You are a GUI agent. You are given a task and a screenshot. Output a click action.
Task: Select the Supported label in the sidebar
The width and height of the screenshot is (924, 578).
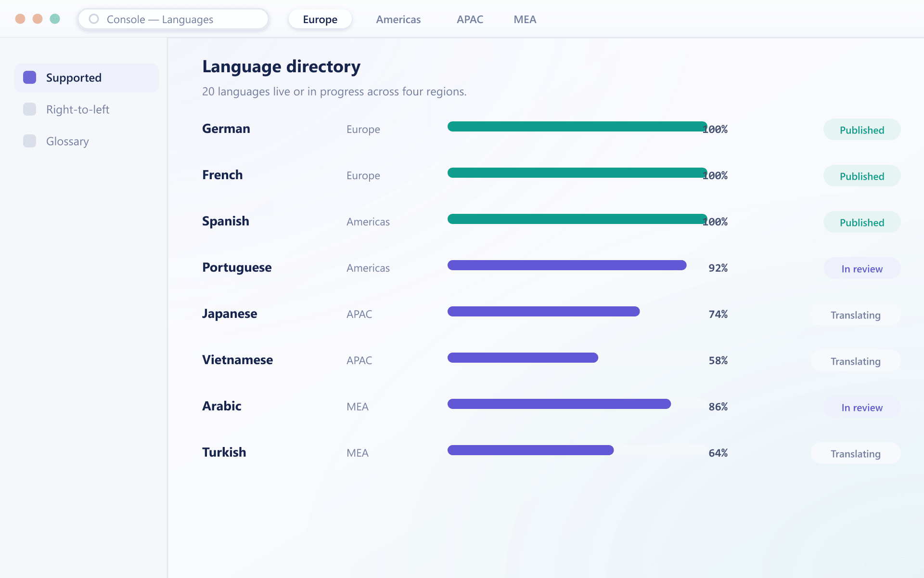point(74,78)
